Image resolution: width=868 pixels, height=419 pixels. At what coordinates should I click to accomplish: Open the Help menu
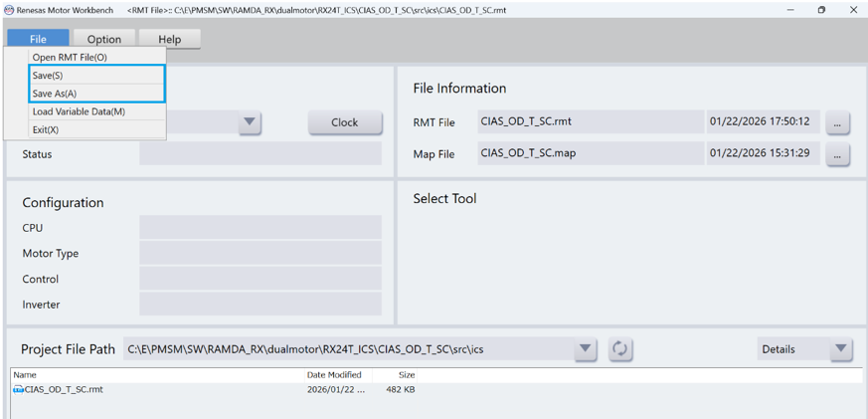tap(169, 39)
